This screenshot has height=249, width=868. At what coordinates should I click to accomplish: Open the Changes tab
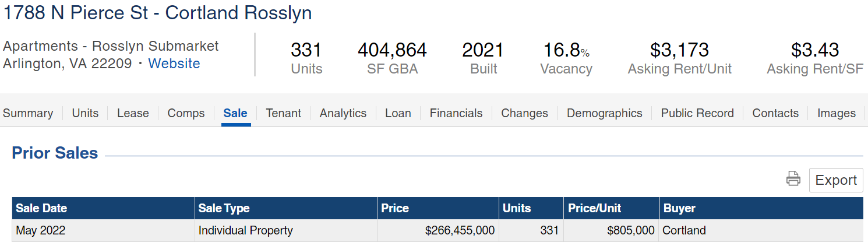point(524,113)
